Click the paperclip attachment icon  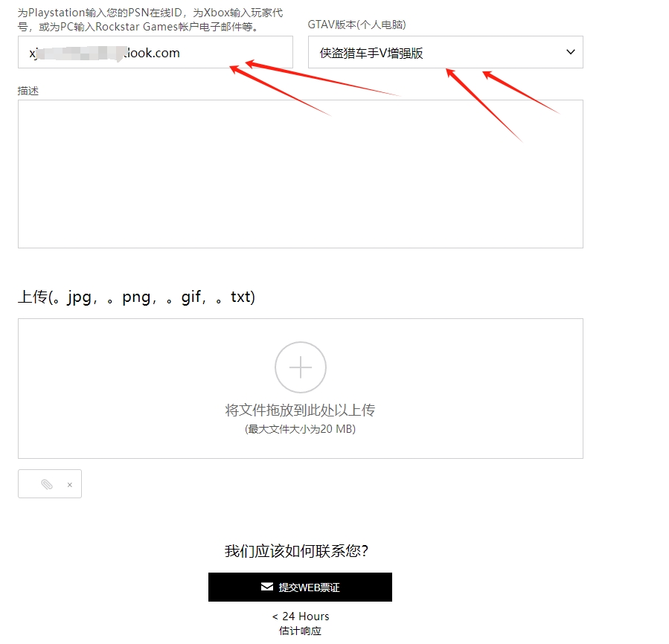[x=46, y=484]
